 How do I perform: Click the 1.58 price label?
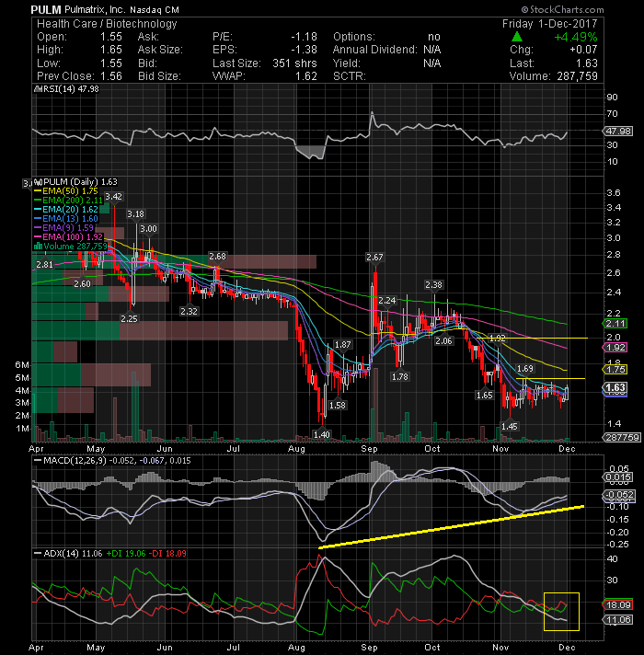tap(337, 405)
